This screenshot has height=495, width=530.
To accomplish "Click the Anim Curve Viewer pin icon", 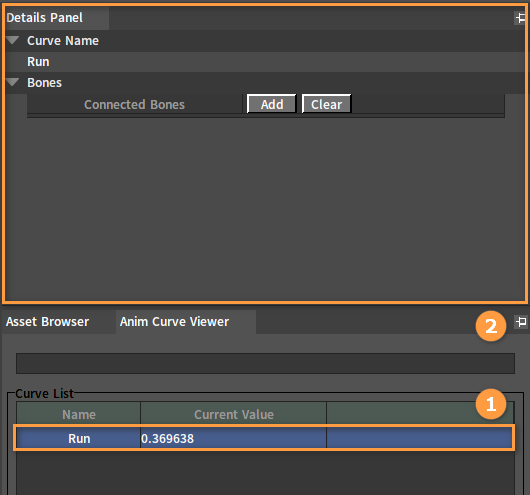I will pyautogui.click(x=521, y=322).
